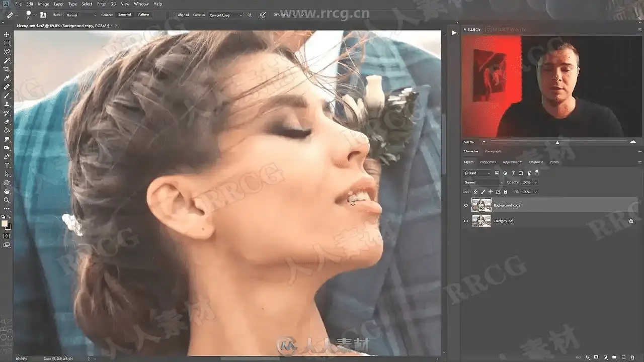
Task: Open the Edit Toolbar three-dots button
Action: click(x=7, y=208)
